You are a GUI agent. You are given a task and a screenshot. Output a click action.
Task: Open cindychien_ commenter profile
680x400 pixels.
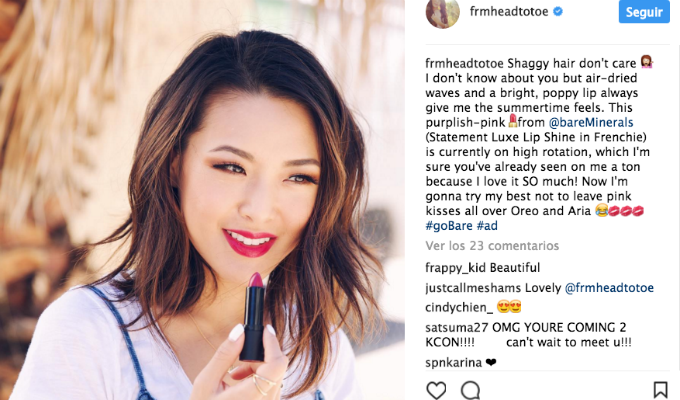pyautogui.click(x=459, y=308)
